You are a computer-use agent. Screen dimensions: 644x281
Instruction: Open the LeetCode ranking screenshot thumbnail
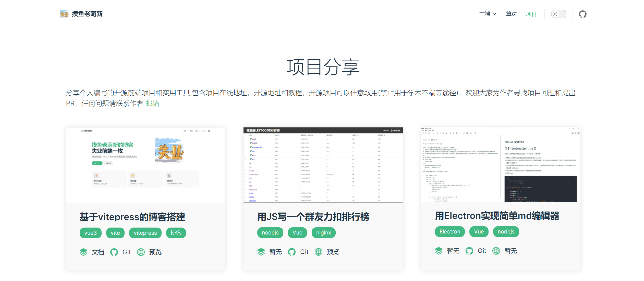click(323, 165)
